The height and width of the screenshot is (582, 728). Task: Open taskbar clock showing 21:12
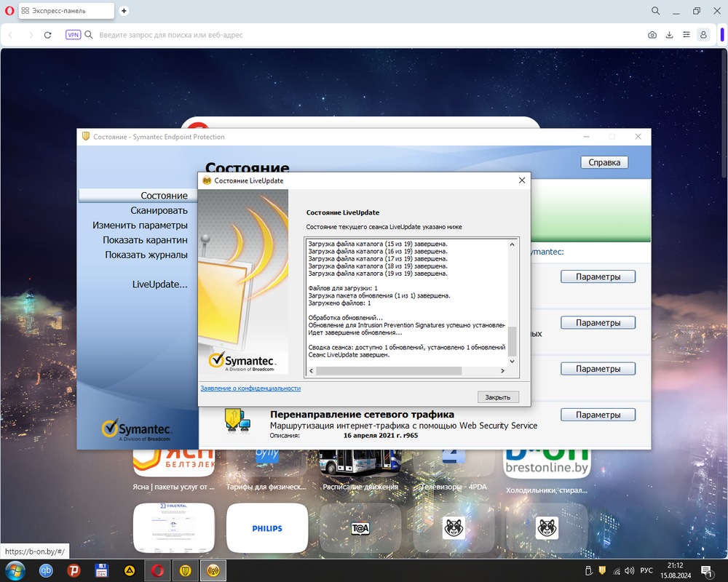pos(676,570)
